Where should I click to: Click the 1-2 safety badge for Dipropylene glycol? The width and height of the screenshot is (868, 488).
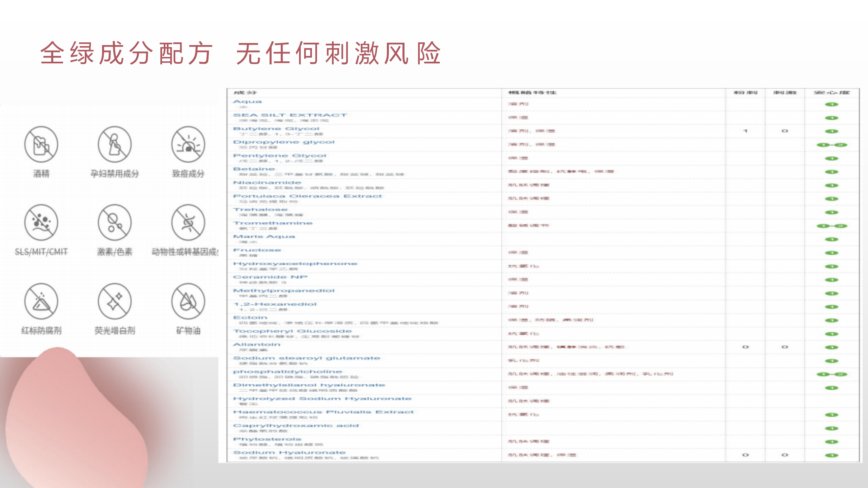tap(831, 145)
